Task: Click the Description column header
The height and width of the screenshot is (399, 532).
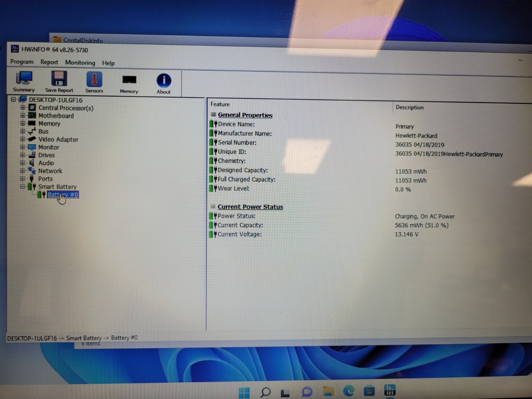Action: [410, 107]
